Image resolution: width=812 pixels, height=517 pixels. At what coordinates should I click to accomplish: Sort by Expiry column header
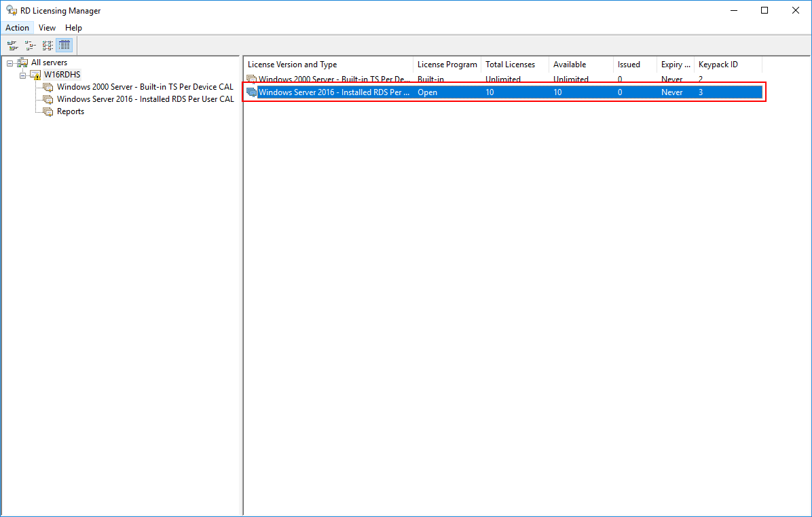pyautogui.click(x=676, y=65)
